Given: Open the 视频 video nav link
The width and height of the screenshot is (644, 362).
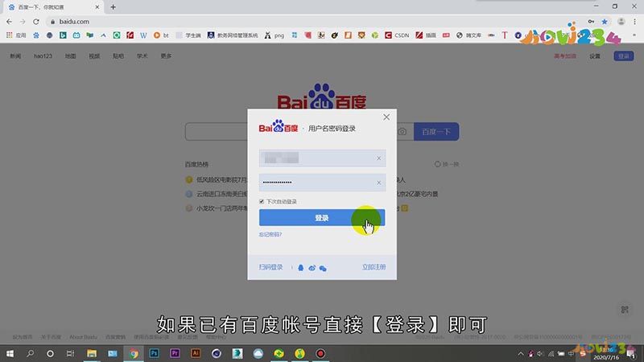Looking at the screenshot, I should 94,56.
